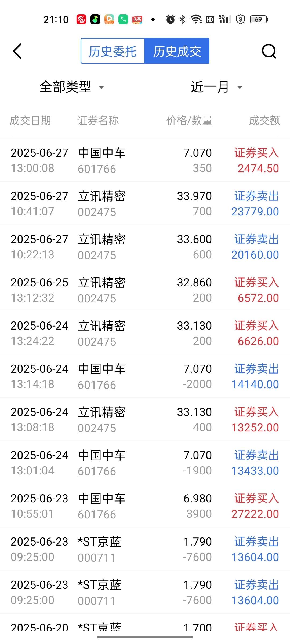Image resolution: width=290 pixels, height=644 pixels.
Task: Tap the 成交额 column header
Action: [x=264, y=120]
